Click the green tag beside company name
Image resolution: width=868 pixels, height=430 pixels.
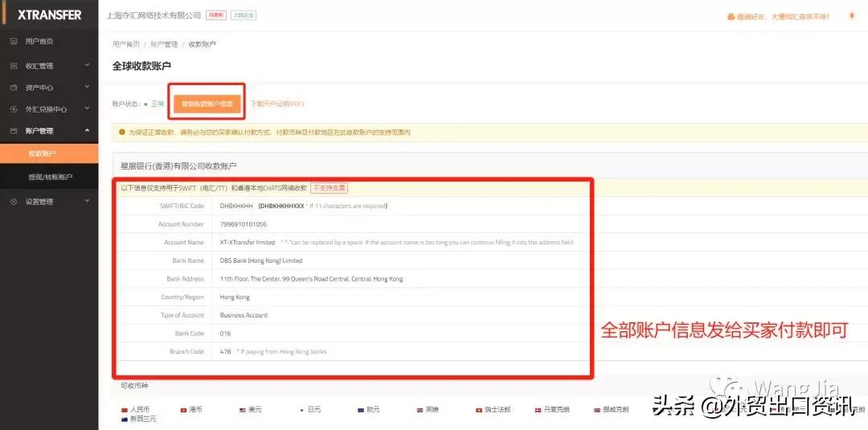pyautogui.click(x=243, y=15)
